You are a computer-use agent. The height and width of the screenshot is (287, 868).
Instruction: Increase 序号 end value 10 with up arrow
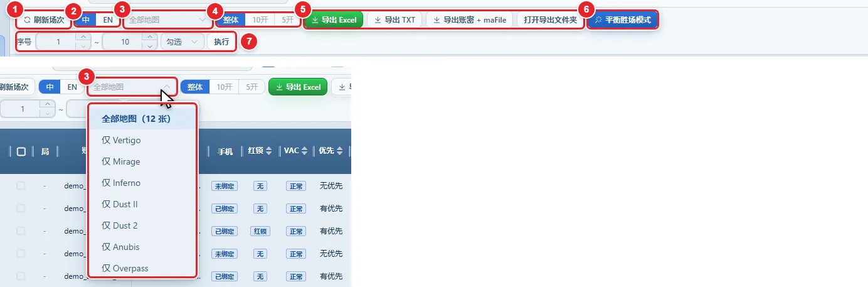point(149,38)
